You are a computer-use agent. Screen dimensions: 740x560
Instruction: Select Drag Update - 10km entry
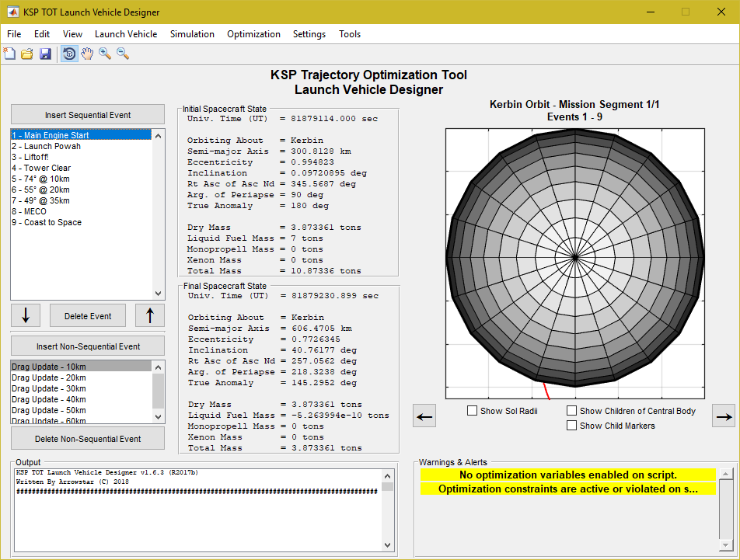(x=81, y=367)
